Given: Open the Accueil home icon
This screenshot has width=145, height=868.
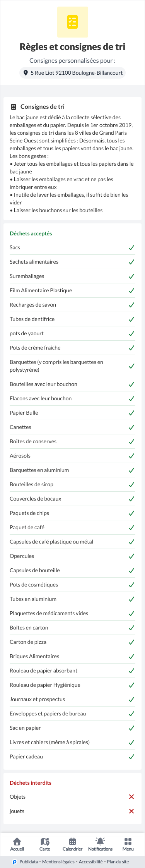Looking at the screenshot, I should (17, 841).
